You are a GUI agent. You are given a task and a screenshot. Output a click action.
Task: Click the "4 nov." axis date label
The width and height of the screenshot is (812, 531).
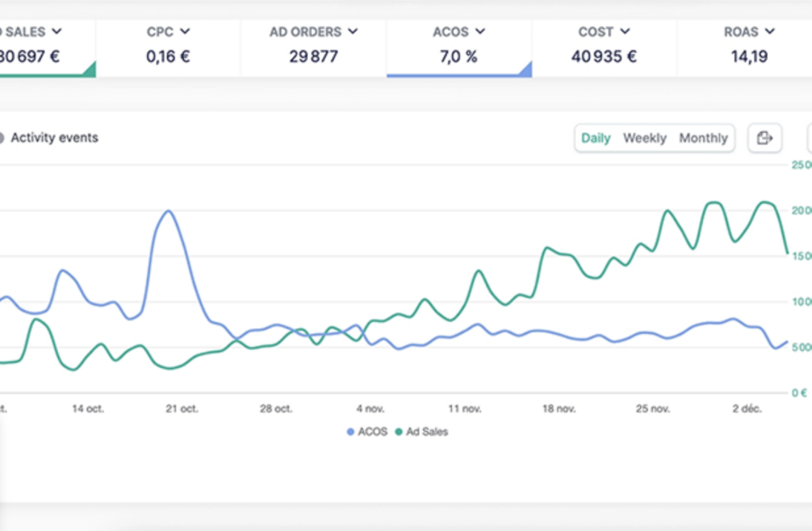click(370, 409)
